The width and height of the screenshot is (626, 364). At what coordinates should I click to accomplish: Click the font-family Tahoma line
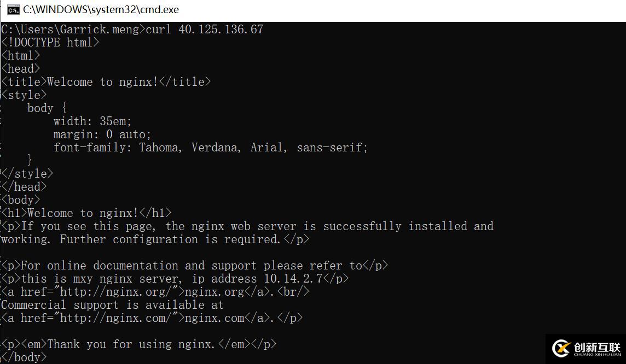[x=210, y=148]
